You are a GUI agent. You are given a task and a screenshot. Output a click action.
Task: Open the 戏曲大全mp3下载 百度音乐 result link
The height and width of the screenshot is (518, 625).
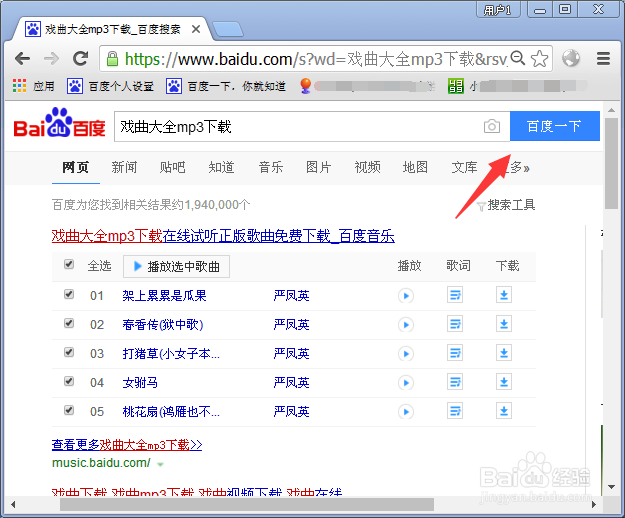pyautogui.click(x=223, y=236)
